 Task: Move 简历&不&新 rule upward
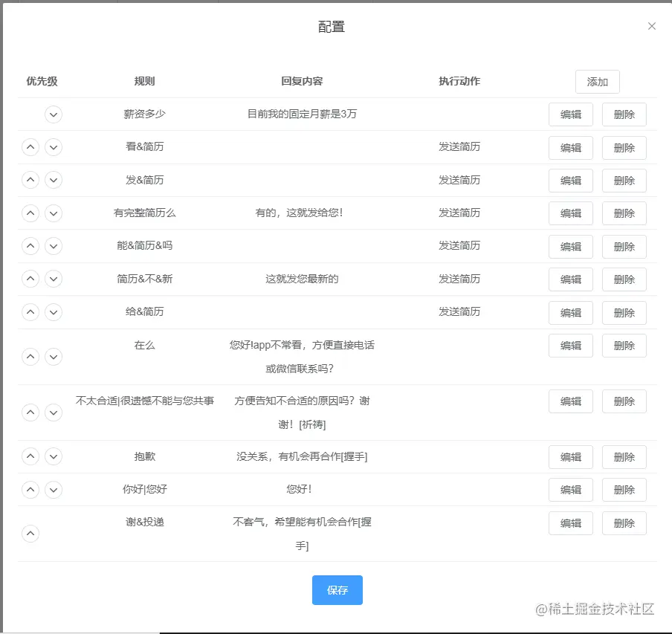30,279
